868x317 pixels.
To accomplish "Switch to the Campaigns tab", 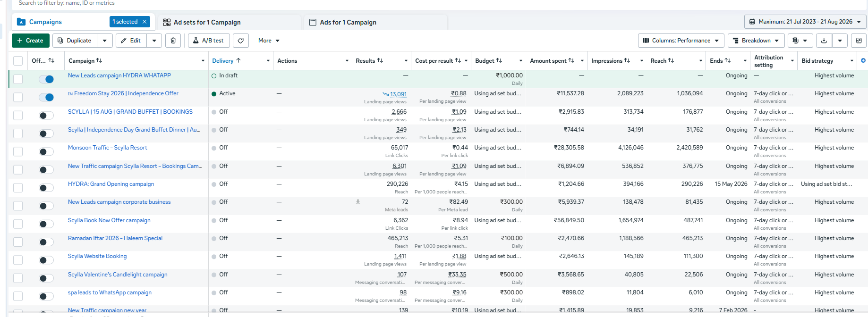I will 45,22.
